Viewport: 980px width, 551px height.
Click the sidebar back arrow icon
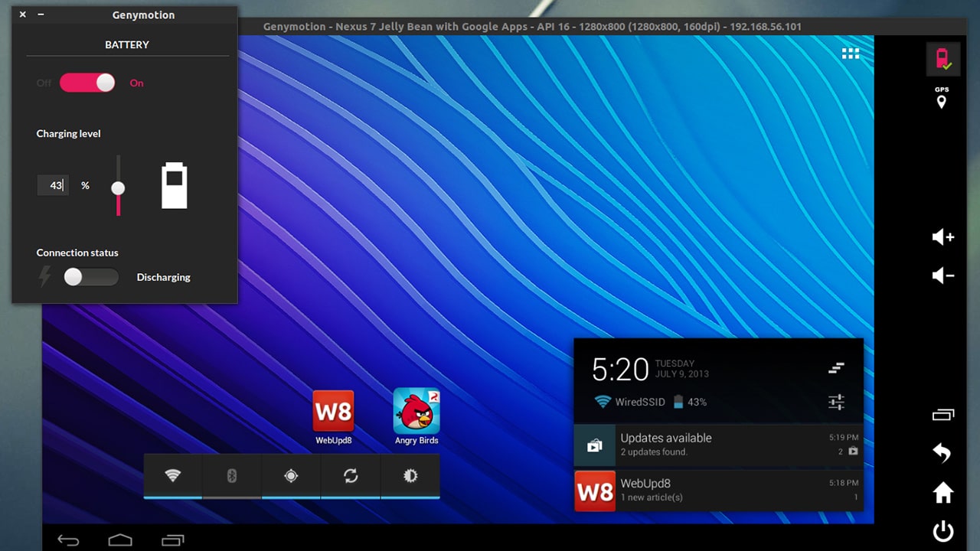pyautogui.click(x=942, y=454)
